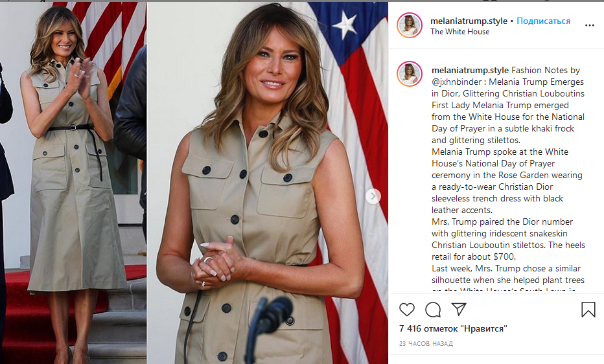Click the white star on the flag
Viewport: 604px width, 364px height.
pos(345,25)
